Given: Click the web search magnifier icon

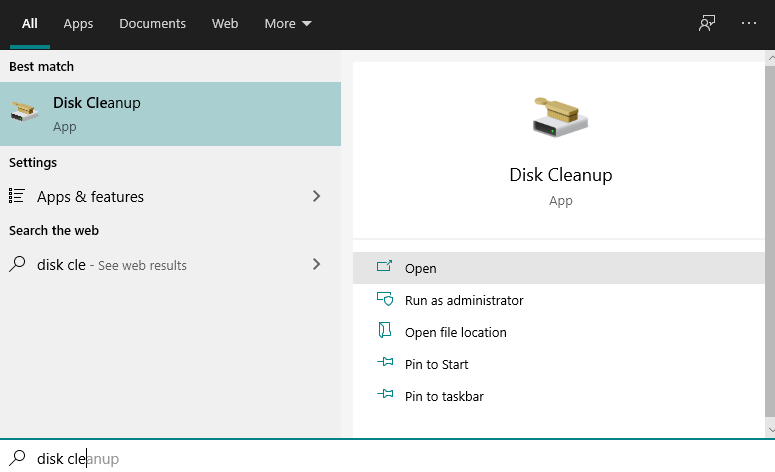Looking at the screenshot, I should tap(17, 264).
